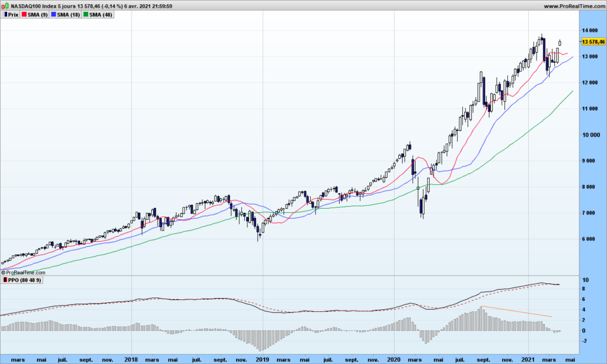The height and width of the screenshot is (364, 607).
Task: Click the 7 000 price axis label
Action: pyautogui.click(x=589, y=213)
